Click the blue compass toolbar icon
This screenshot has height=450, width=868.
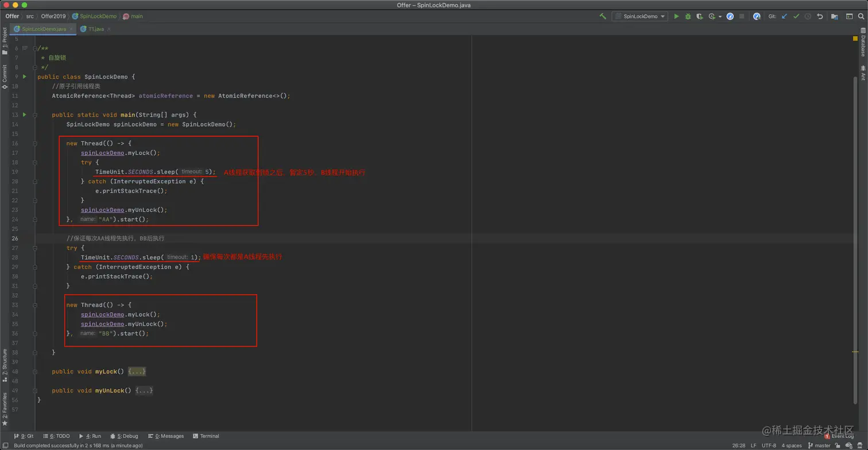(x=730, y=17)
